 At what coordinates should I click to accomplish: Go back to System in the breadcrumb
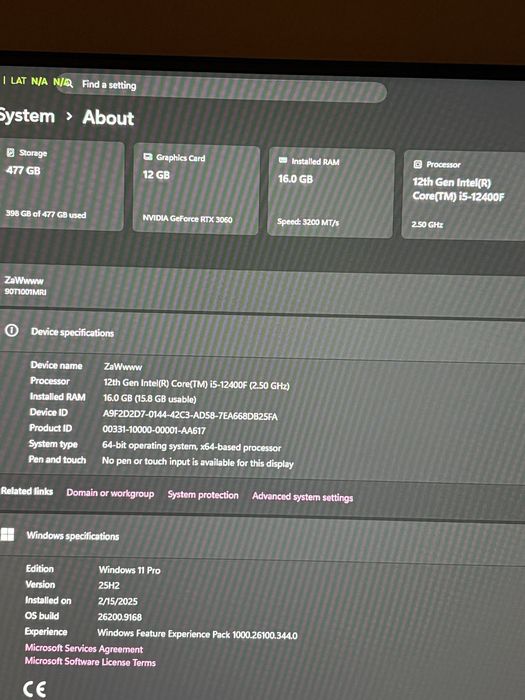[27, 116]
